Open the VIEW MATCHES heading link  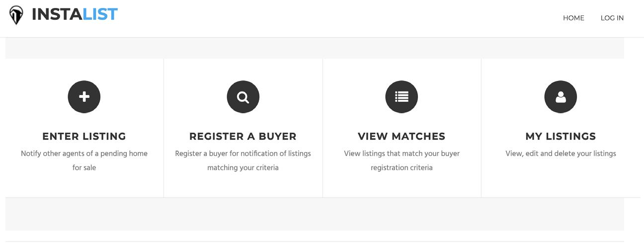[x=402, y=136]
